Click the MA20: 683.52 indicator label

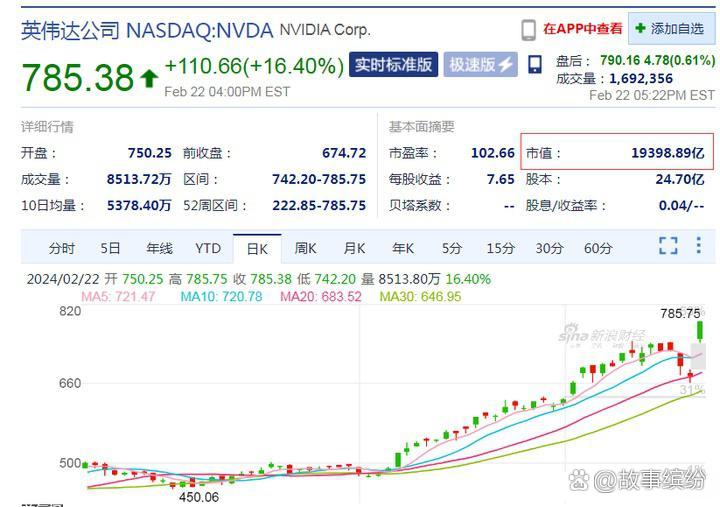pyautogui.click(x=321, y=297)
